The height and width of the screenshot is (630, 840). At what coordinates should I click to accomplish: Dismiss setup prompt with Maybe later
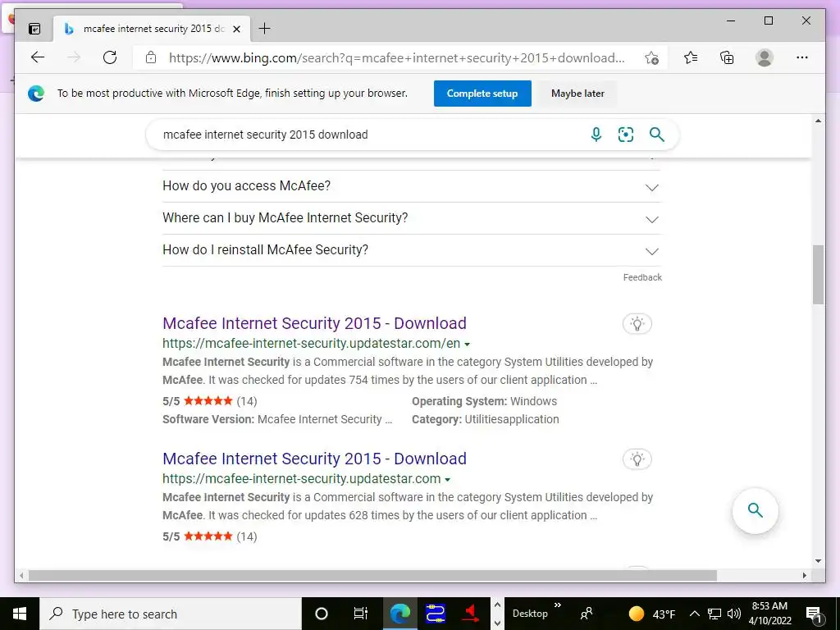pyautogui.click(x=577, y=94)
